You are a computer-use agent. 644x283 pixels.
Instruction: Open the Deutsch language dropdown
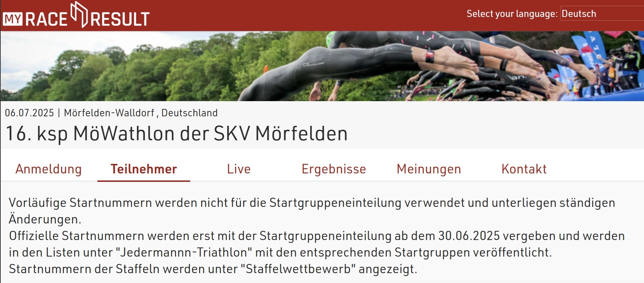point(602,14)
